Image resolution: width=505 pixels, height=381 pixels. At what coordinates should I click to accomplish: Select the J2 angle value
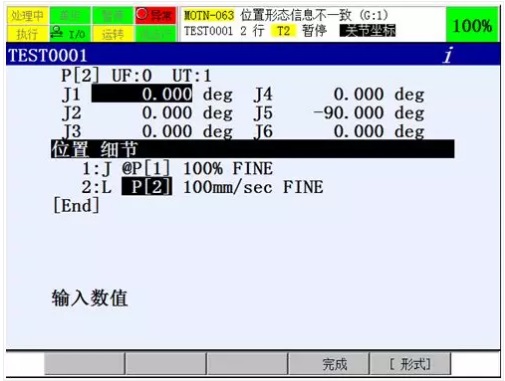pyautogui.click(x=167, y=113)
